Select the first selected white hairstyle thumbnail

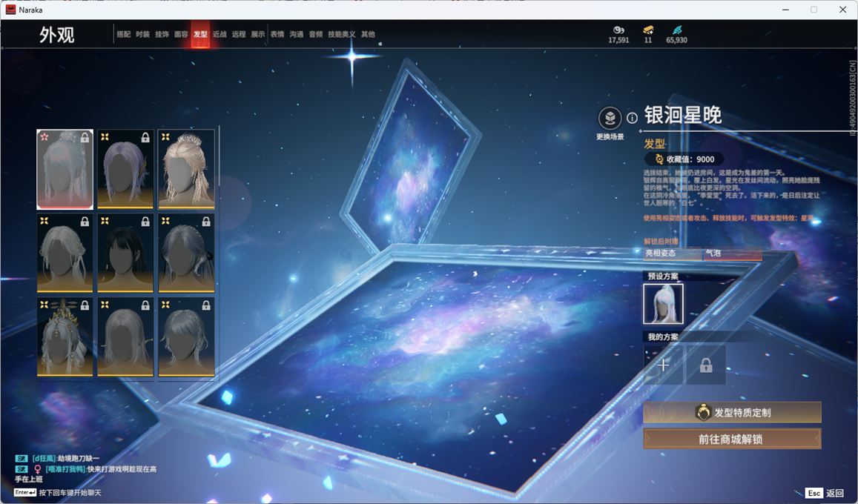pos(65,170)
